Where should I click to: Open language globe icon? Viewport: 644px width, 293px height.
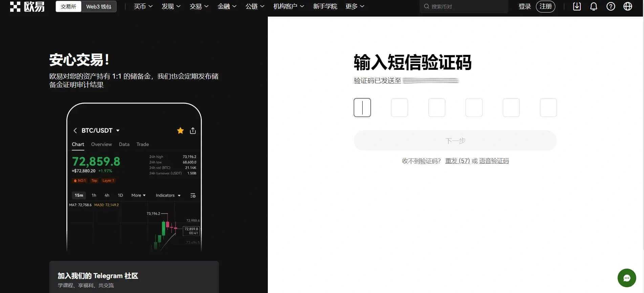tap(627, 6)
